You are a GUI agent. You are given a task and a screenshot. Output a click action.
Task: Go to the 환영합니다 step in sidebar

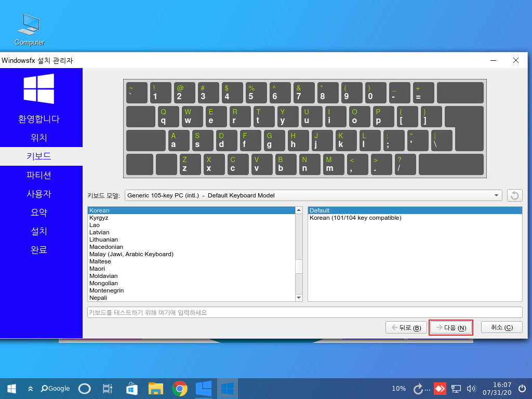(39, 119)
